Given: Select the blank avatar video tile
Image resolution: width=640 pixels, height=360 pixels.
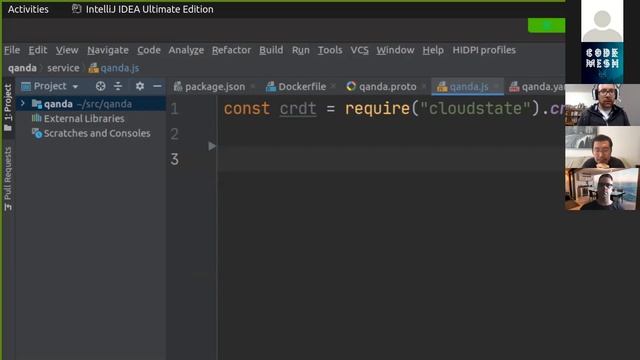Looking at the screenshot, I should [602, 21].
